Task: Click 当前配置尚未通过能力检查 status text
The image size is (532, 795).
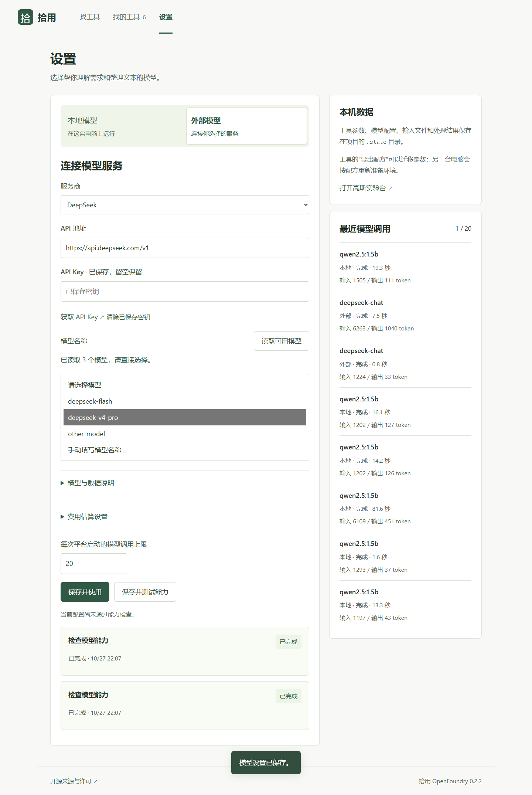Action: point(99,614)
